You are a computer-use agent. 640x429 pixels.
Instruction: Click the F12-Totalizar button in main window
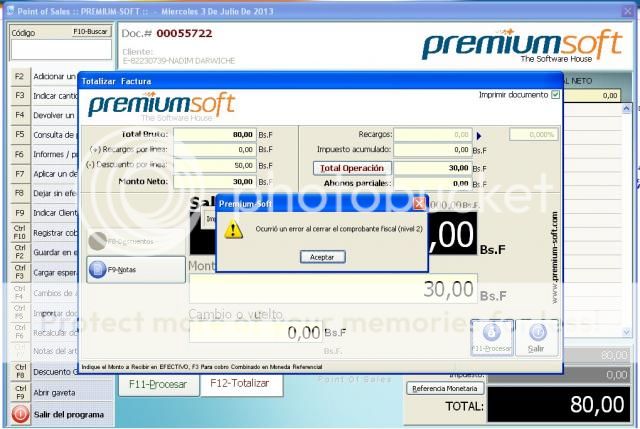241,385
